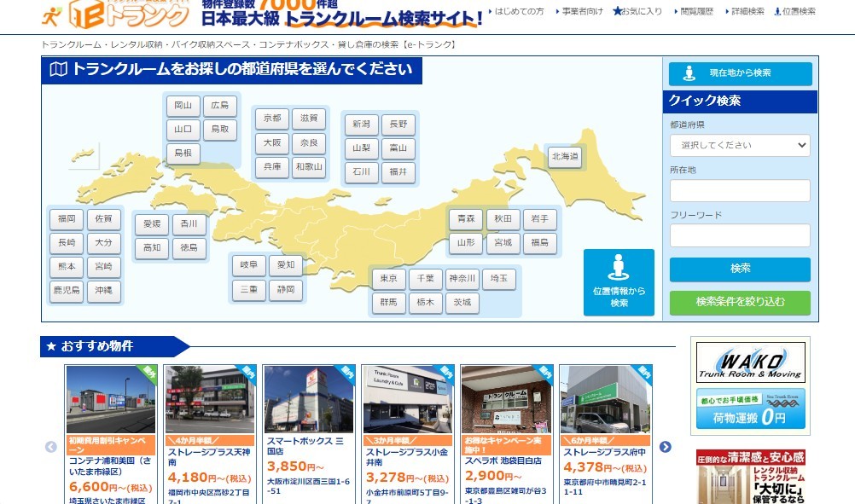Select 北海道 on the map

click(565, 156)
